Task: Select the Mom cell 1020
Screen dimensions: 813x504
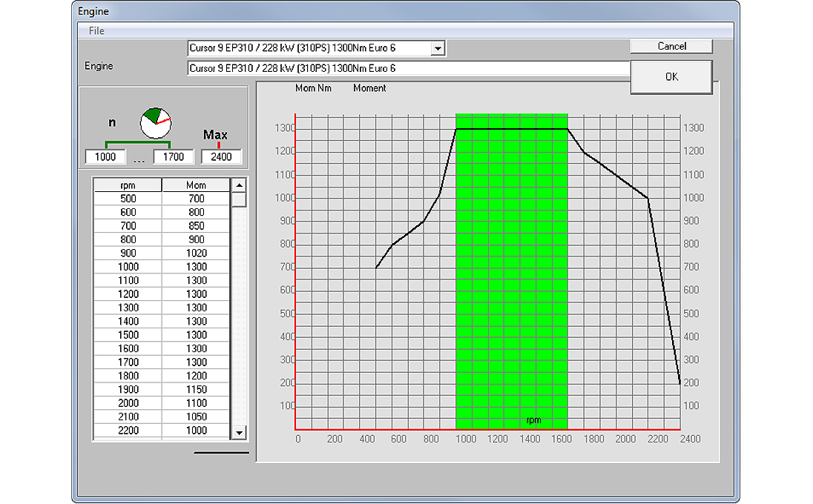Action: pos(196,253)
